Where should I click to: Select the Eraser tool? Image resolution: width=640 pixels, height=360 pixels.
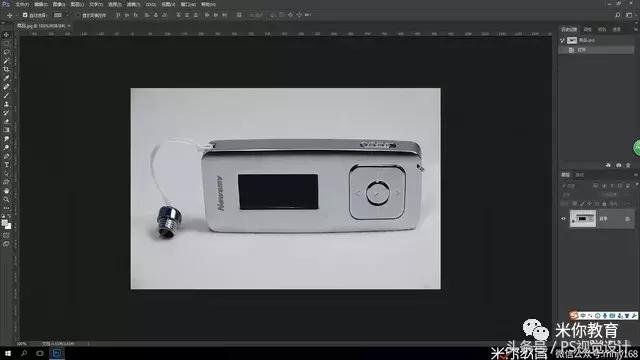6,121
